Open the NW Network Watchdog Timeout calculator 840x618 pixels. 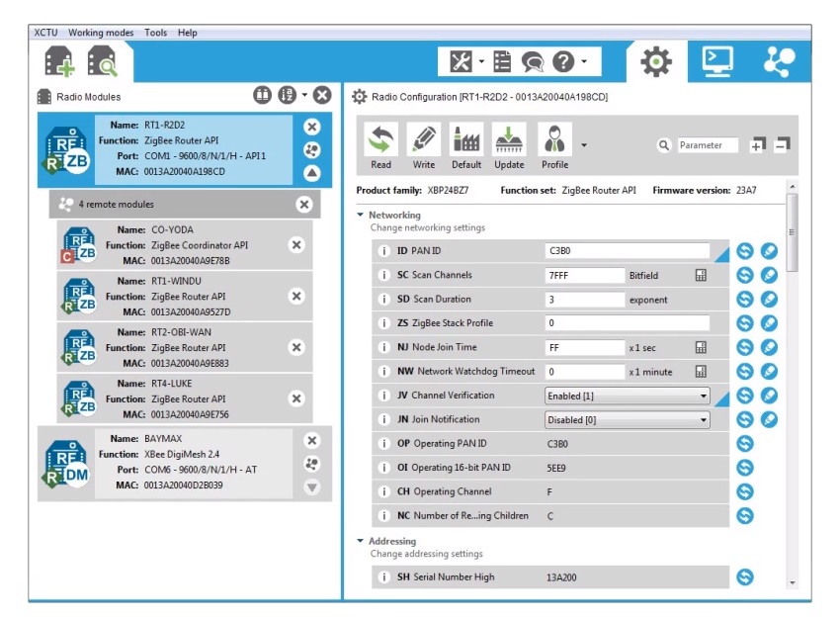(x=701, y=372)
